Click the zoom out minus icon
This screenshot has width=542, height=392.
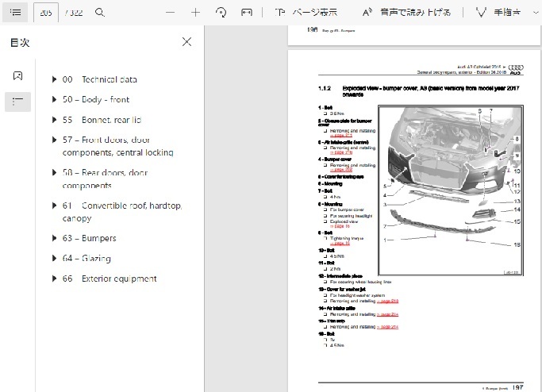(170, 13)
